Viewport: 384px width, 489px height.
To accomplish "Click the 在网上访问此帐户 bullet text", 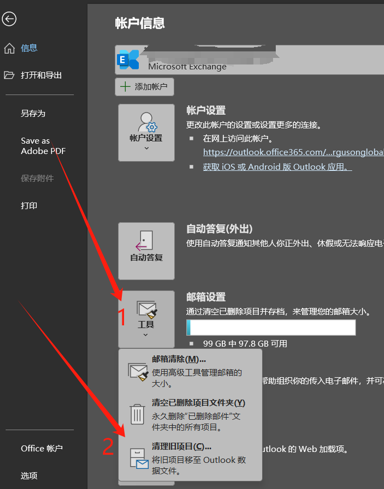I will coord(238,138).
